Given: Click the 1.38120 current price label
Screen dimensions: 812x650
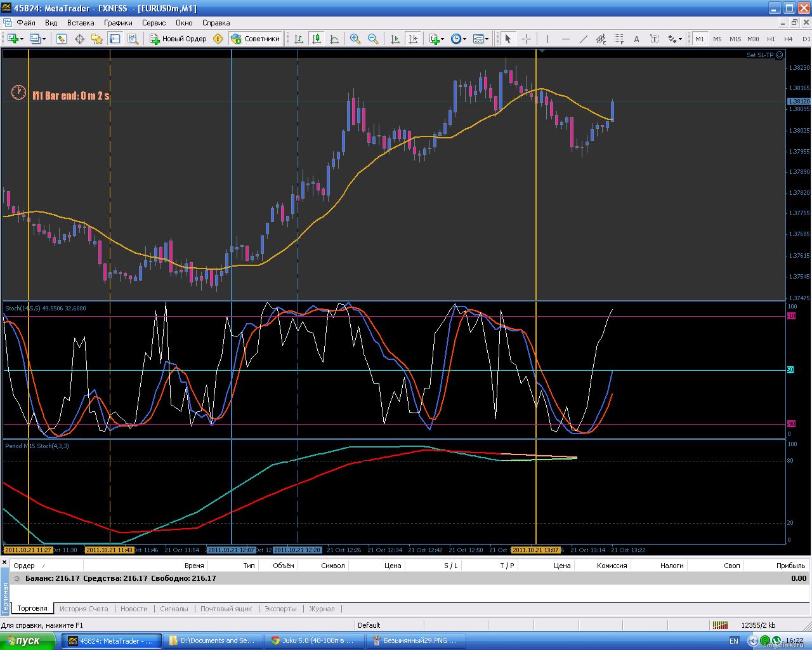Looking at the screenshot, I should coord(799,102).
